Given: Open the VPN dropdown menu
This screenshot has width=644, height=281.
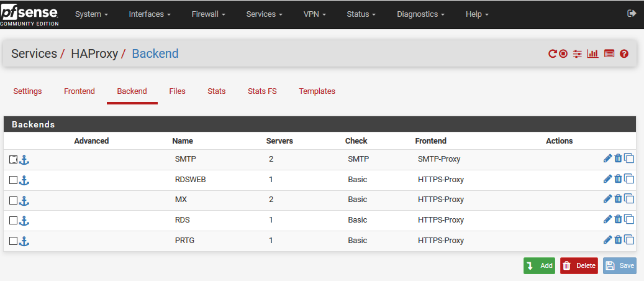Looking at the screenshot, I should [315, 14].
